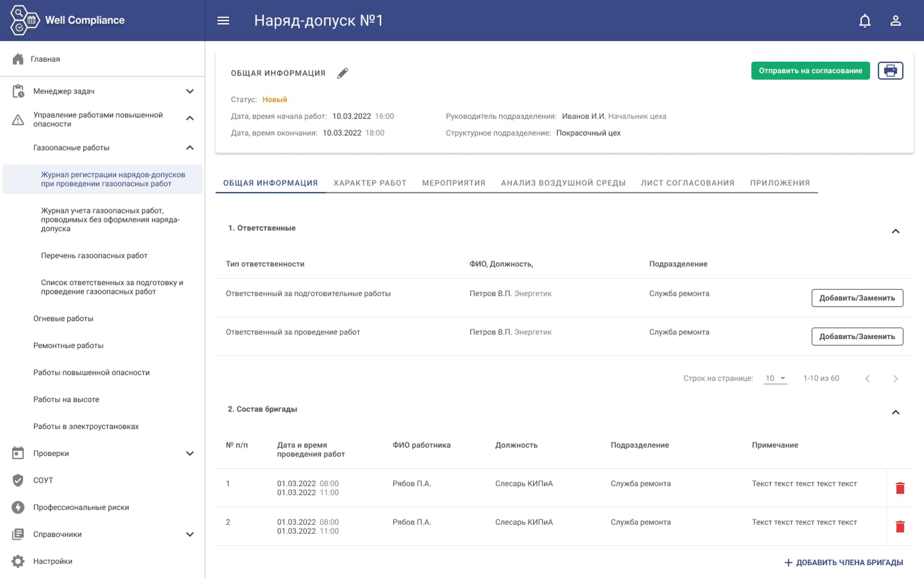Click the Главная home icon
The image size is (924, 578).
coord(18,59)
